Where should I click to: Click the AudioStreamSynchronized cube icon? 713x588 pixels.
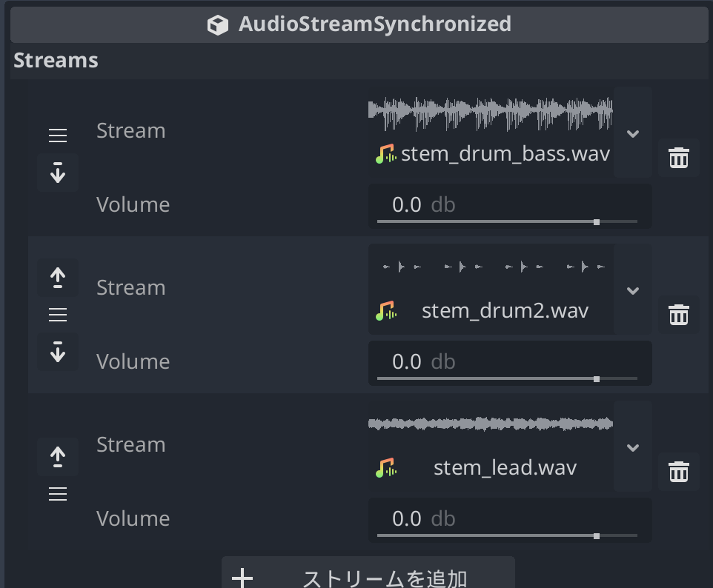pos(218,25)
